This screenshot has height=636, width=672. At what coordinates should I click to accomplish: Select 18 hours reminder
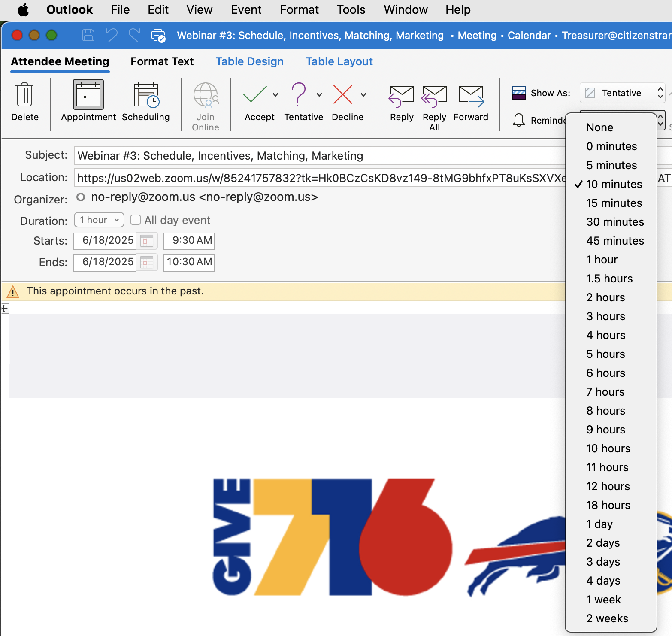coord(611,505)
